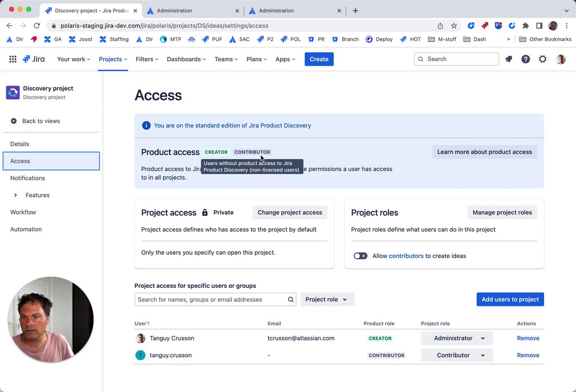The image size is (576, 392).
Task: Open the Chrome extensions puzzle icon
Action: (526, 26)
